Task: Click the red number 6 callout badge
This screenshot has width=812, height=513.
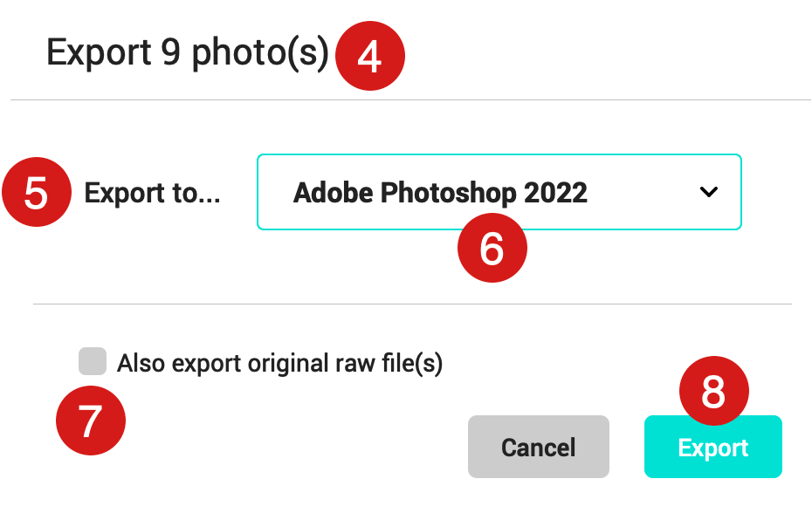Action: (x=492, y=248)
